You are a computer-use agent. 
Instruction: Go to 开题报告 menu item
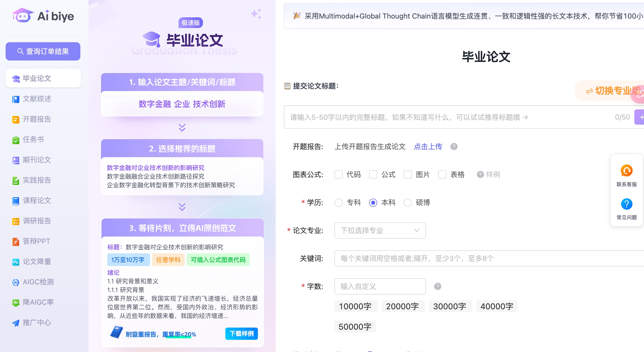click(37, 119)
